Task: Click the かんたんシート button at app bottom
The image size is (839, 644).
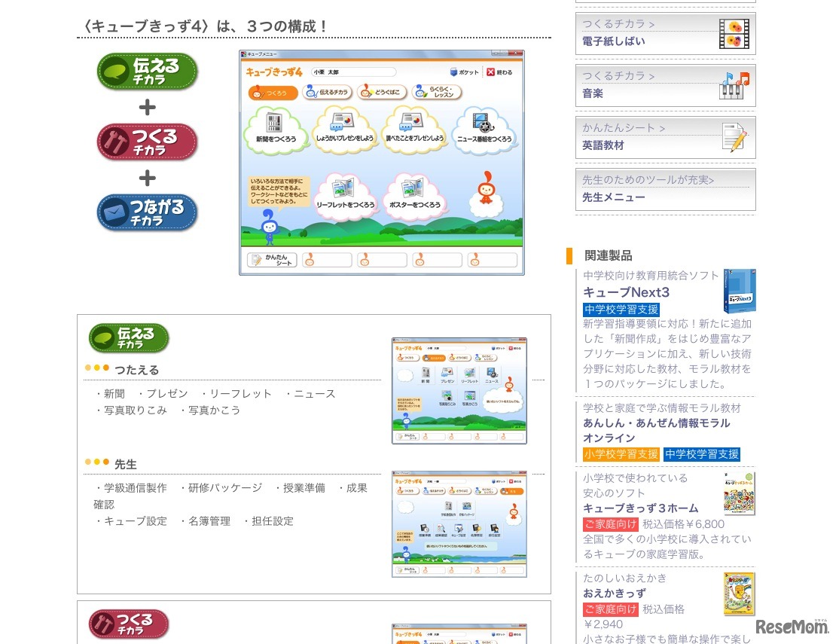Action: click(x=272, y=260)
